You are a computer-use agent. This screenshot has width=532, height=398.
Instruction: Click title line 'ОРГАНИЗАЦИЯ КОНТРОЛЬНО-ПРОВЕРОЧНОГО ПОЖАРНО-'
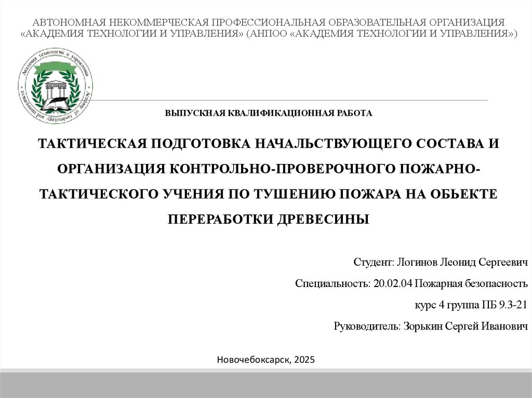pyautogui.click(x=269, y=169)
